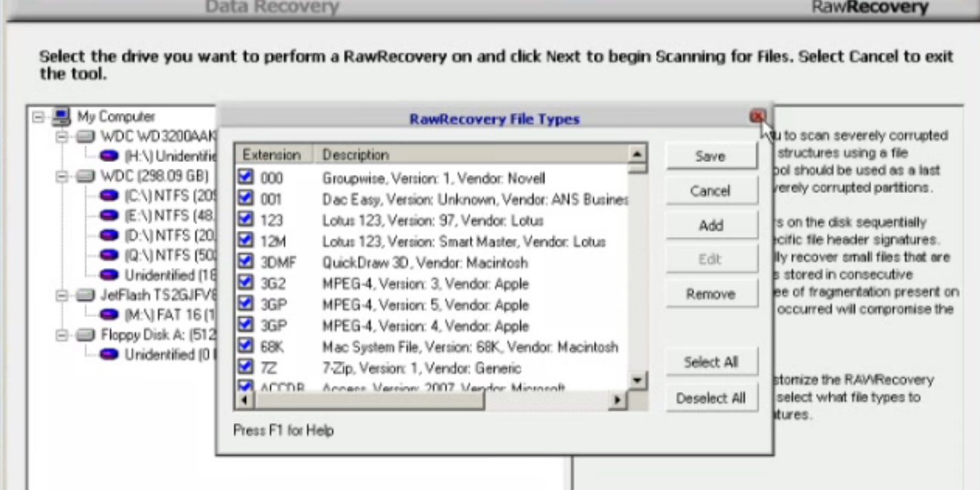Click the JetFlash TS2GJFV drive icon

[85, 295]
